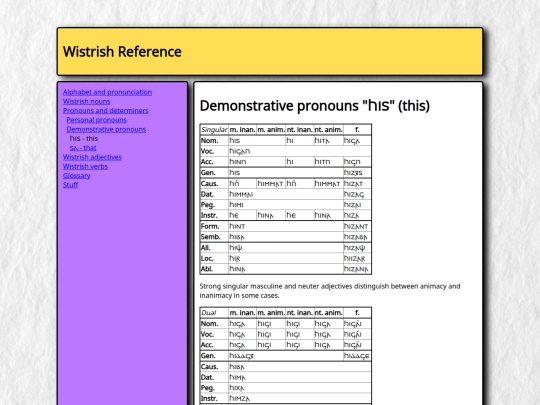Click 'f.' header in Singular table
Screen dimensions: 540x405
tap(357, 130)
